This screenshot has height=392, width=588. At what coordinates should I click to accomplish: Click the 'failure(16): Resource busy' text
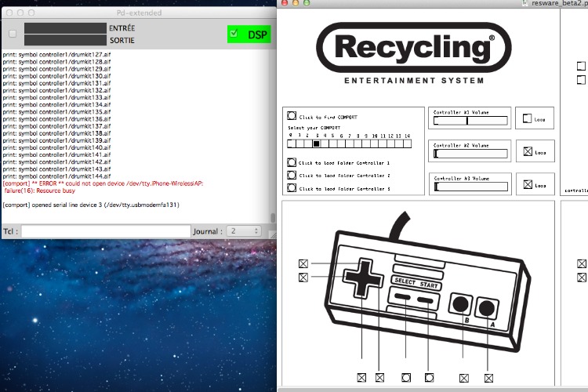pyautogui.click(x=40, y=191)
